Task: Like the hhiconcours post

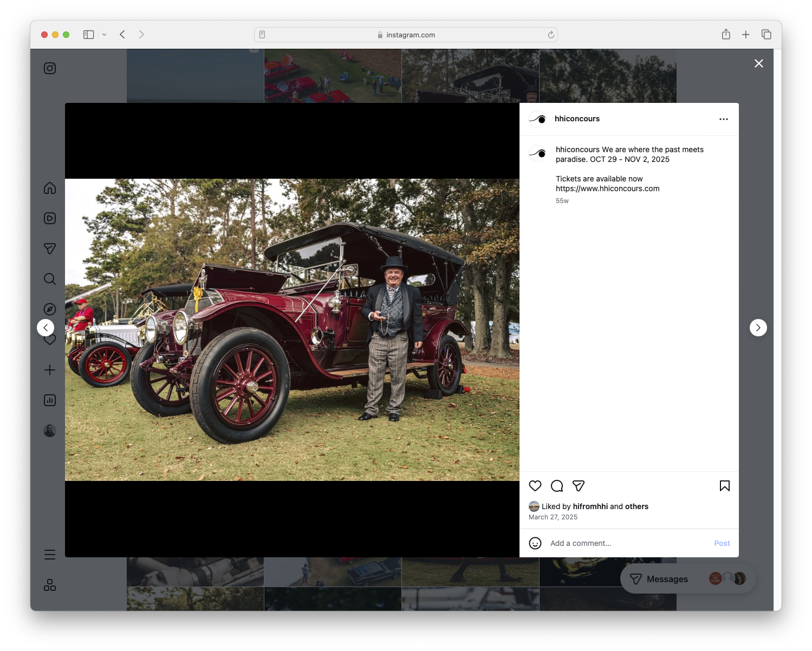Action: coord(535,486)
